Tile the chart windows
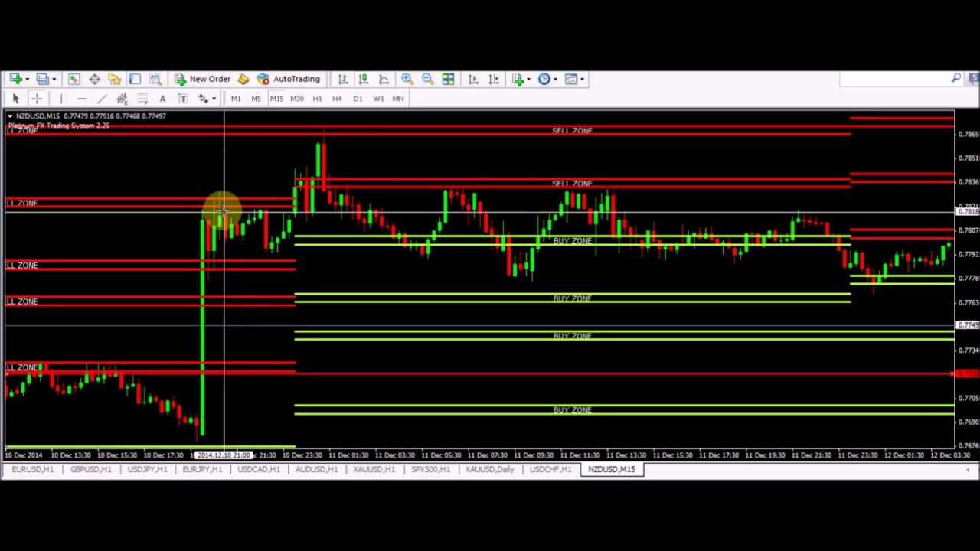The width and height of the screenshot is (980, 551). pos(448,79)
